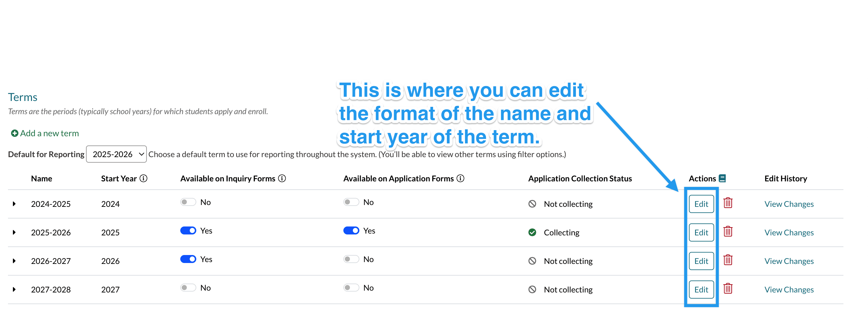Click the Application Forms info icon
This screenshot has height=321, width=868.
point(460,179)
